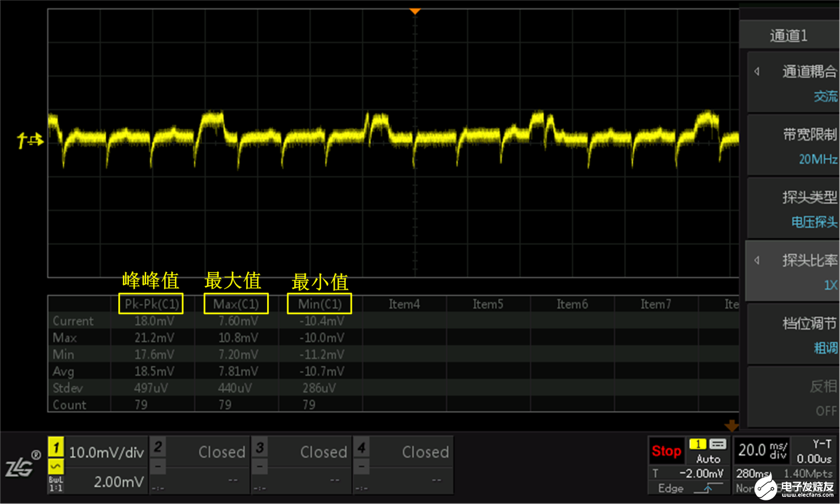Select the yellow channel 1 number badge
The image size is (840, 504).
(56, 447)
